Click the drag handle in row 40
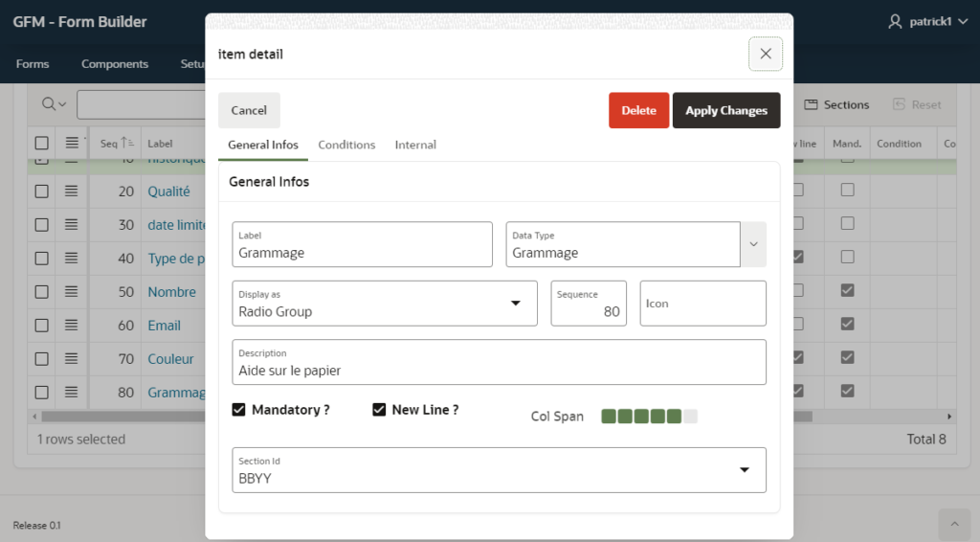Screen dimensions: 980x542 coord(71,258)
